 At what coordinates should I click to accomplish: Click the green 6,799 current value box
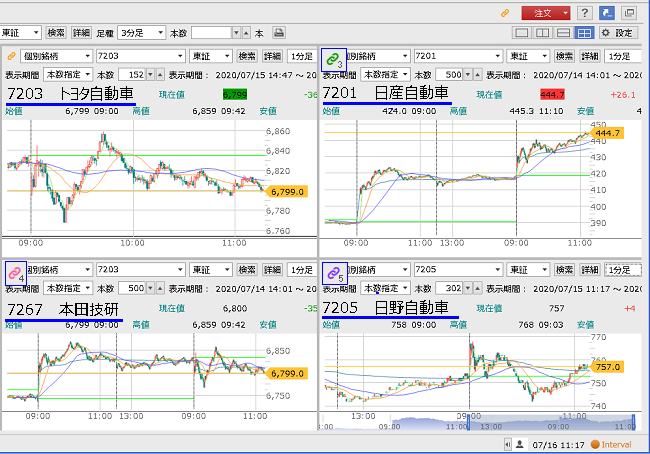point(235,95)
